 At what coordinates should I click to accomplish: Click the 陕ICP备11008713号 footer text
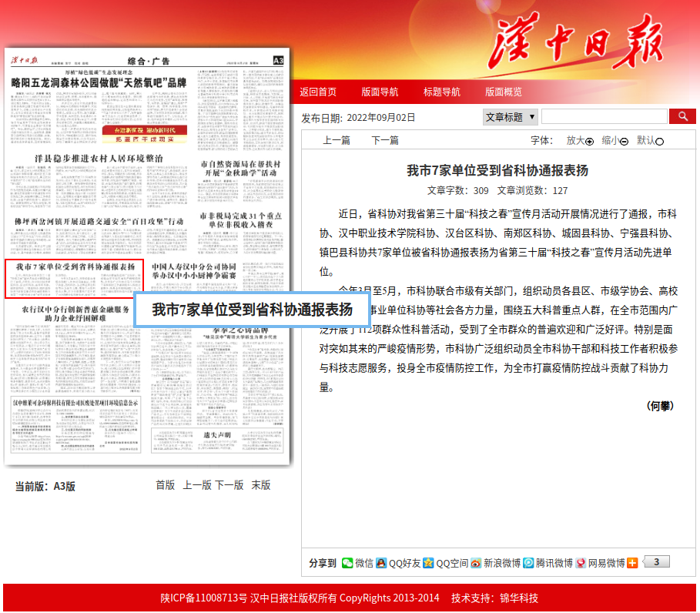point(203,598)
